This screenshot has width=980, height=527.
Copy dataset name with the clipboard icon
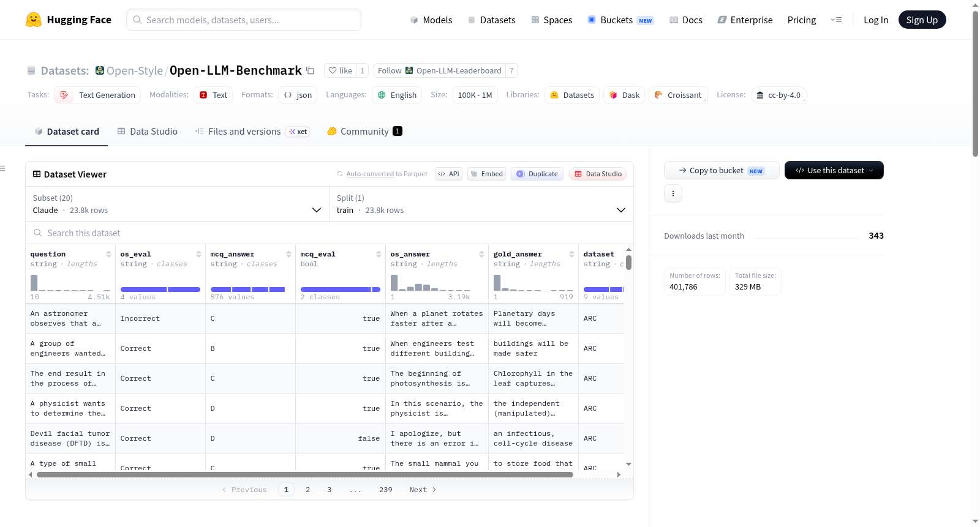(310, 70)
